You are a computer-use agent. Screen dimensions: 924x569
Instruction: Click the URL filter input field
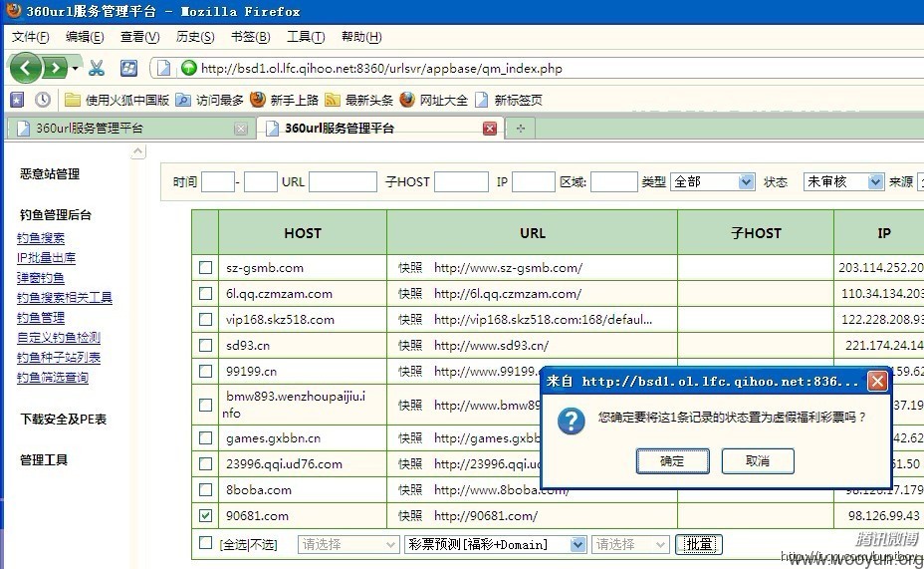click(x=343, y=181)
